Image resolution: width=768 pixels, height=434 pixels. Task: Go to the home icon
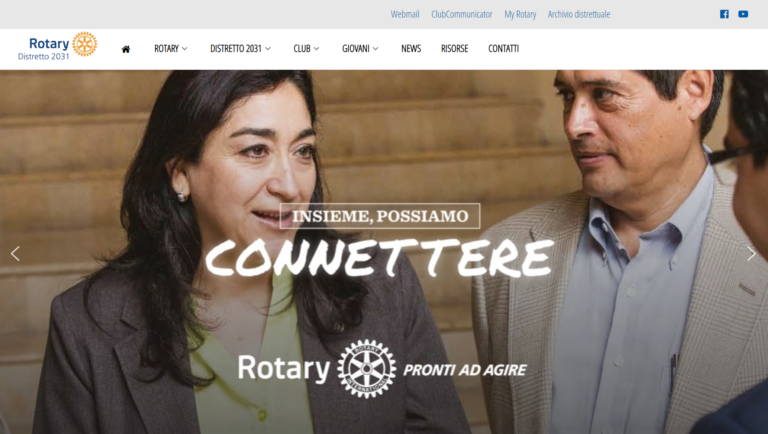coord(126,49)
